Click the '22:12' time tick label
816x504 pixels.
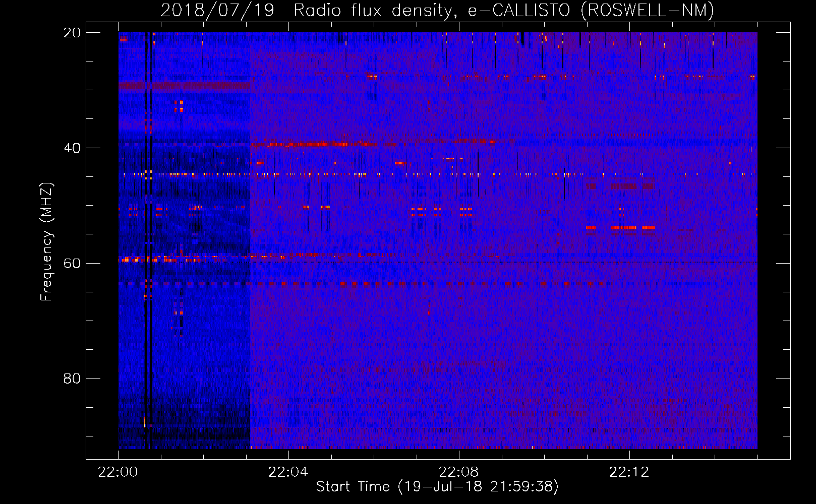pyautogui.click(x=629, y=472)
